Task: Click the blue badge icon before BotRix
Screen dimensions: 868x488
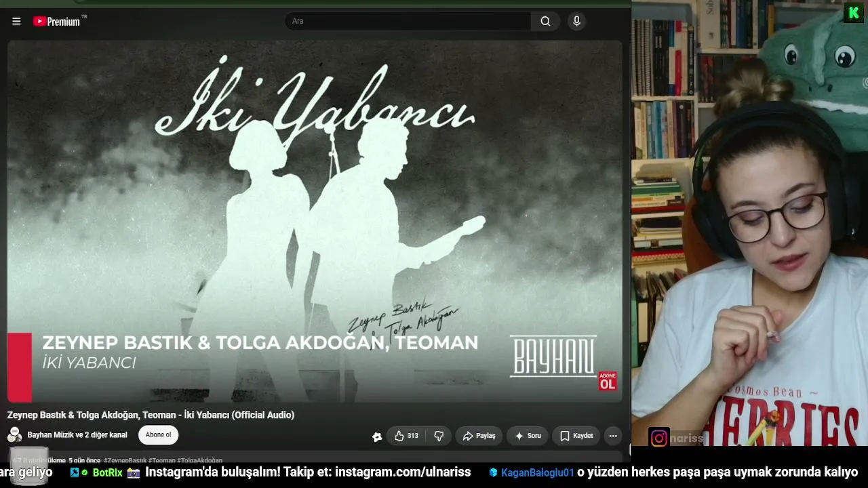Action: (x=75, y=472)
